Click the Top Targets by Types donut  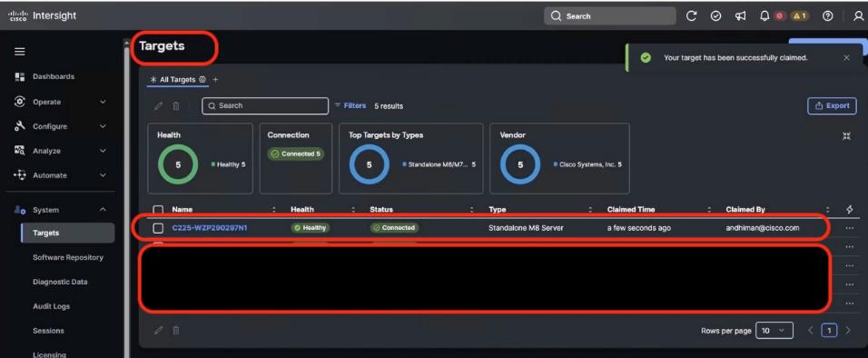click(x=370, y=164)
